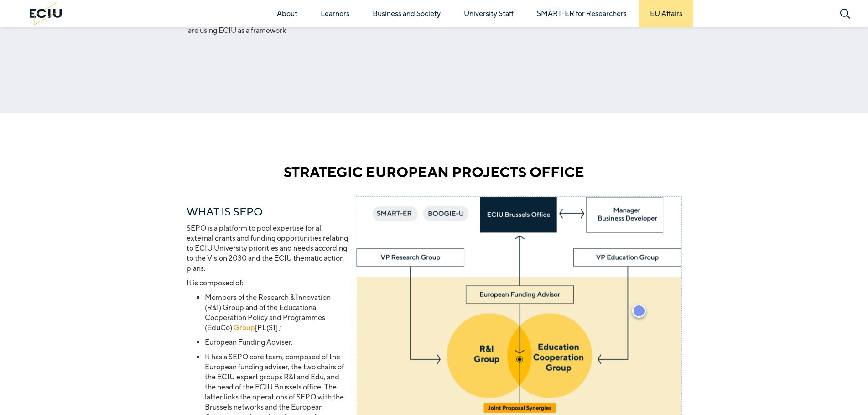This screenshot has height=415, width=868.
Task: Open the search magnifier icon
Action: click(x=845, y=14)
